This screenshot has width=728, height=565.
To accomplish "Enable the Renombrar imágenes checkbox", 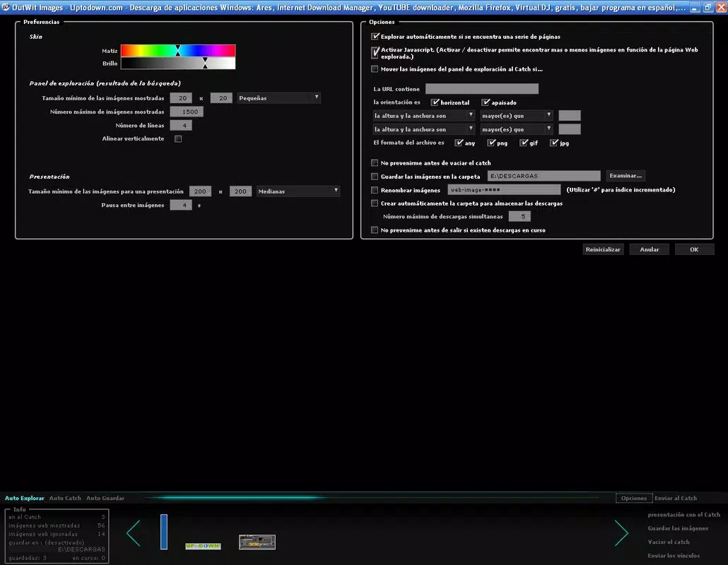I will pos(375,190).
